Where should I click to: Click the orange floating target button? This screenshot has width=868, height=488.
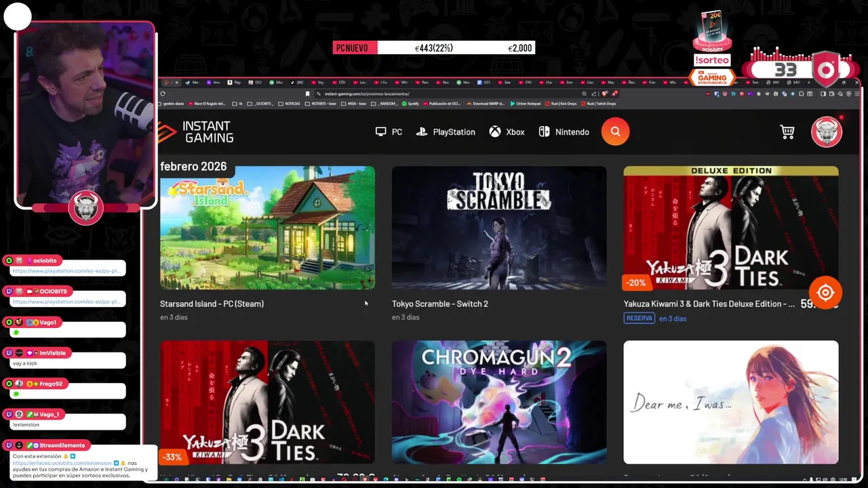click(x=825, y=293)
